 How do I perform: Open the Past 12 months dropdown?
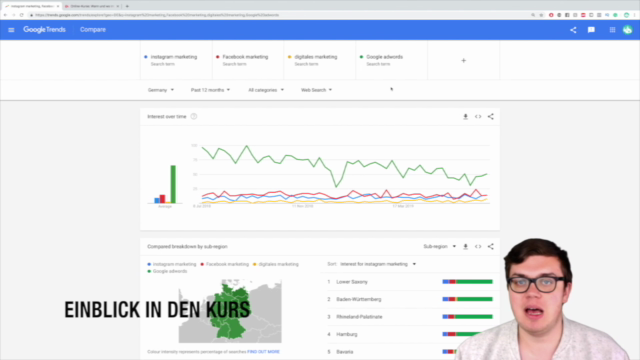point(210,90)
